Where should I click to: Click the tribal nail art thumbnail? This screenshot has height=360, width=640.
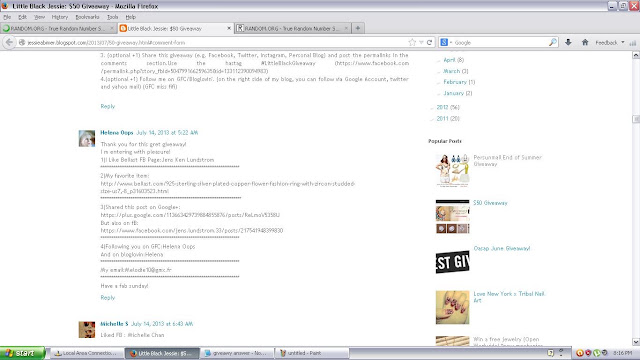click(452, 307)
